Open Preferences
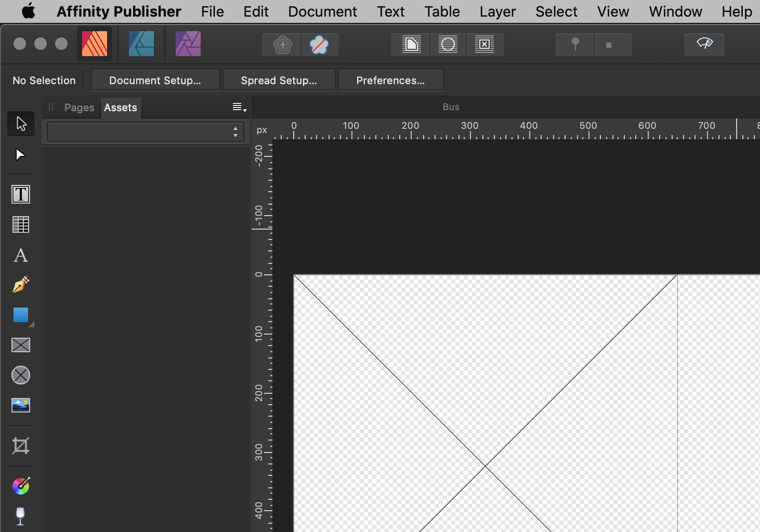This screenshot has height=532, width=760. click(x=390, y=80)
